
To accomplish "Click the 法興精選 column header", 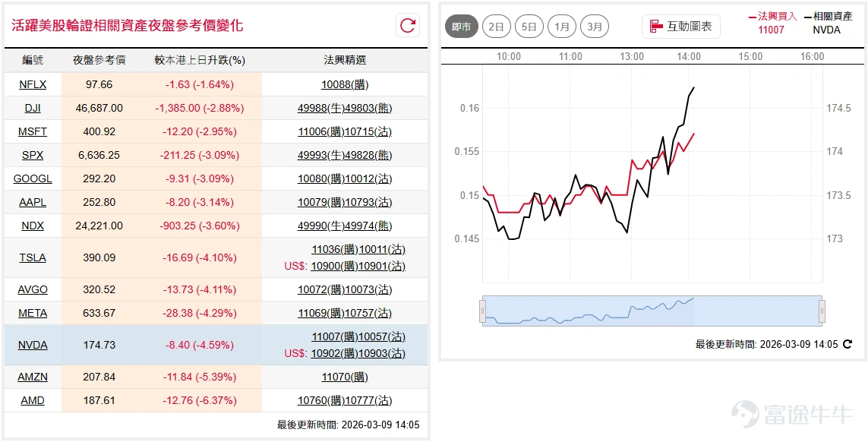I will point(345,60).
